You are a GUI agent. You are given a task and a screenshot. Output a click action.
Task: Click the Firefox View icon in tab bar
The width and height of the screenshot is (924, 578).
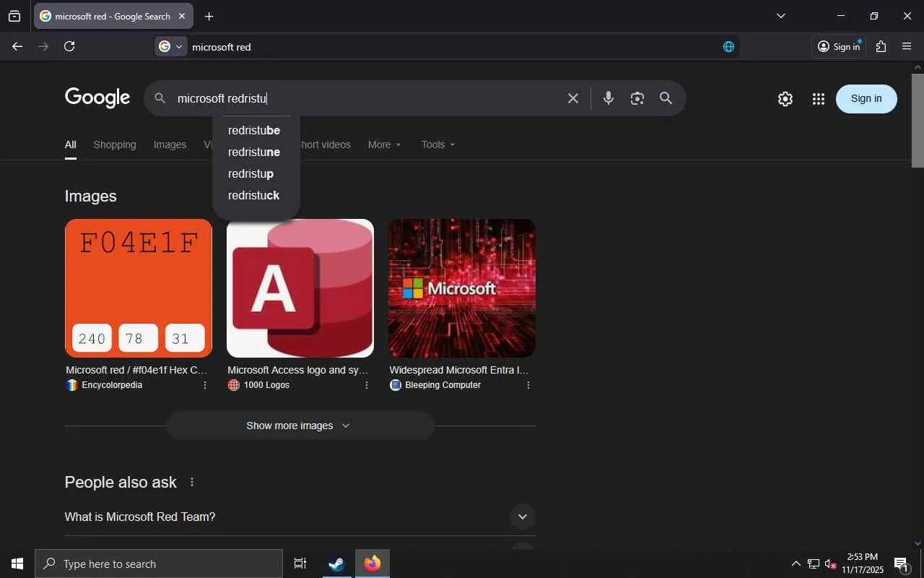(14, 16)
